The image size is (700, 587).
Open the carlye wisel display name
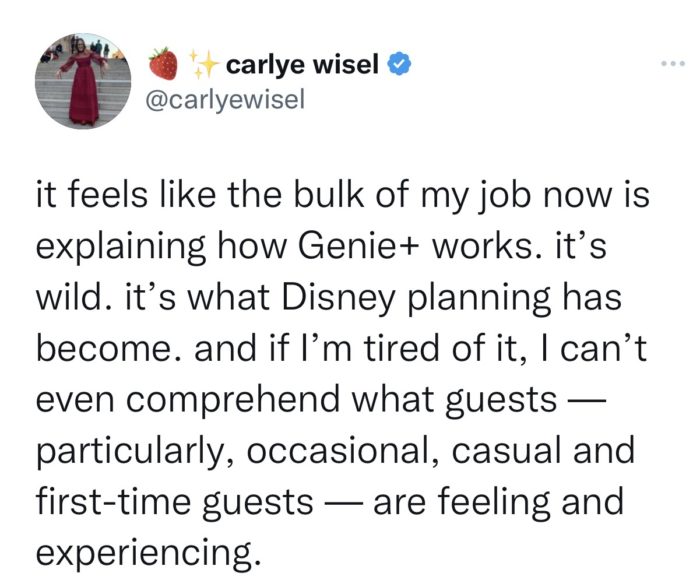click(302, 64)
